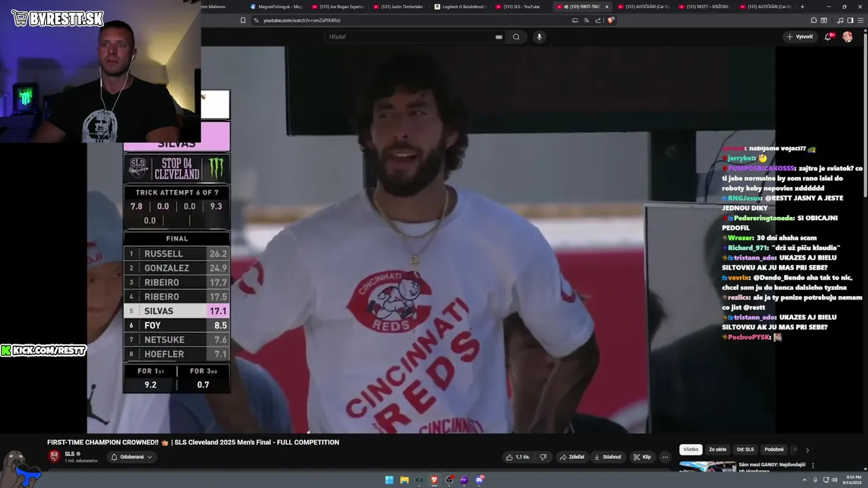The width and height of the screenshot is (868, 488).
Task: Open YouTube notifications bell
Action: point(828,37)
